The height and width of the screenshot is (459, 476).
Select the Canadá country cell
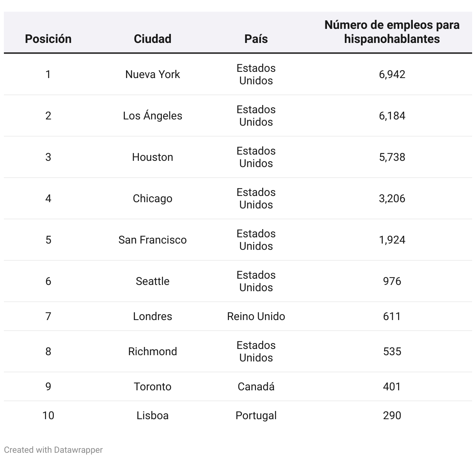[x=256, y=386]
